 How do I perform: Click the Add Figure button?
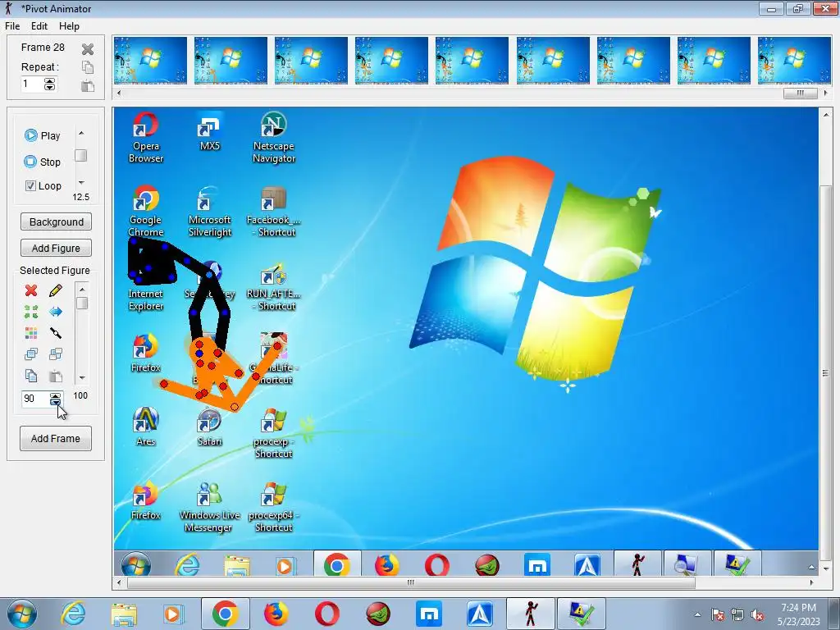click(x=57, y=248)
